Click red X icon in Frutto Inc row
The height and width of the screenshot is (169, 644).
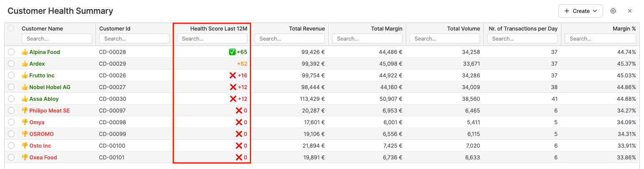(233, 76)
